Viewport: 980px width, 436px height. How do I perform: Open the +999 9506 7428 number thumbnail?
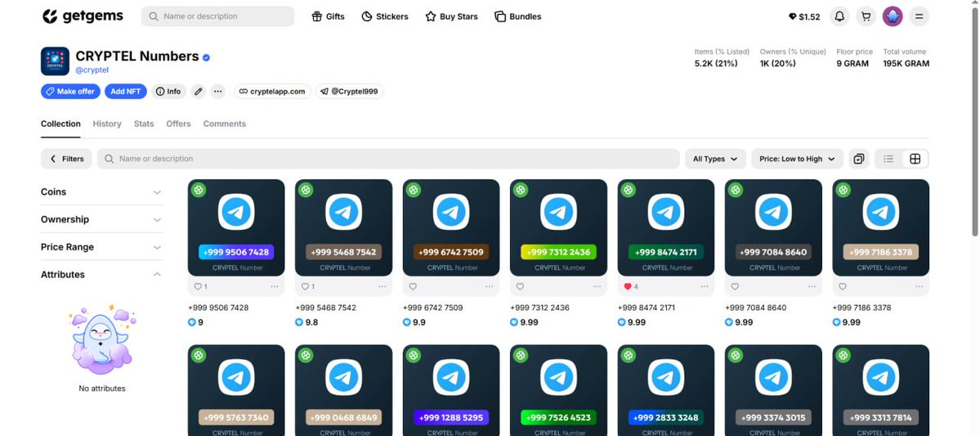[236, 227]
